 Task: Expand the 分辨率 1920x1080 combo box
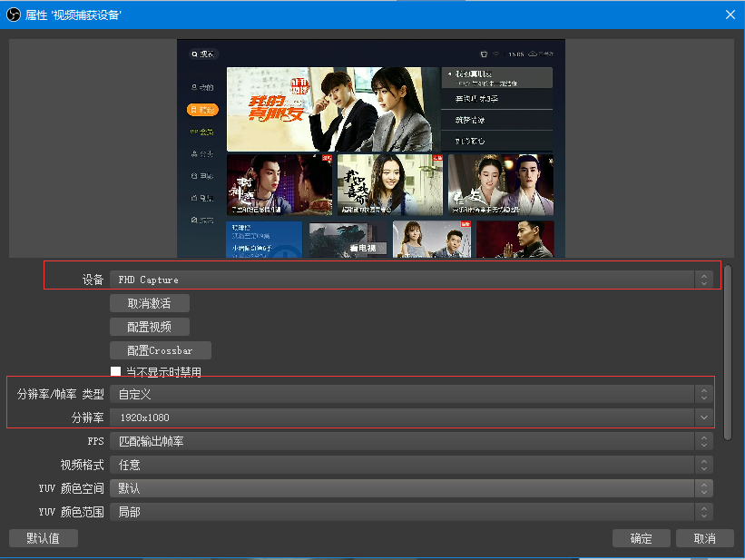[411, 418]
